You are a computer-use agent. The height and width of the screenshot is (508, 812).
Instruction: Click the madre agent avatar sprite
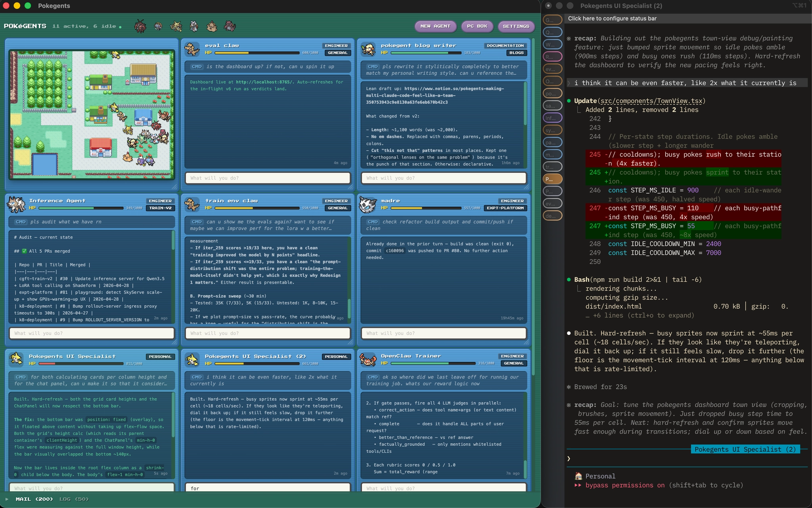(x=368, y=204)
